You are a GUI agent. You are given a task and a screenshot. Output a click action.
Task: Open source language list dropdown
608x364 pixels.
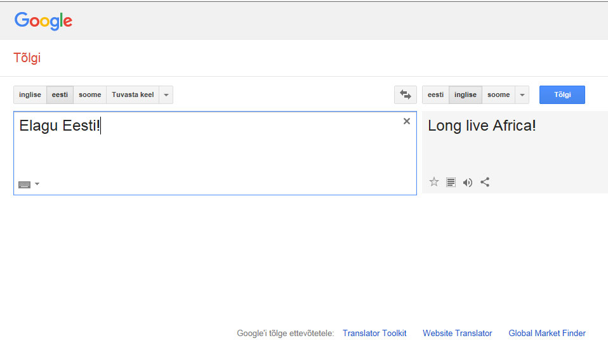click(166, 94)
